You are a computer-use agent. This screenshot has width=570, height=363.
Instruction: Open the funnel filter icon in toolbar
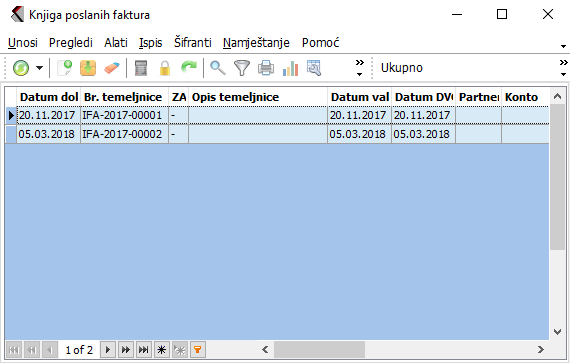pos(242,68)
